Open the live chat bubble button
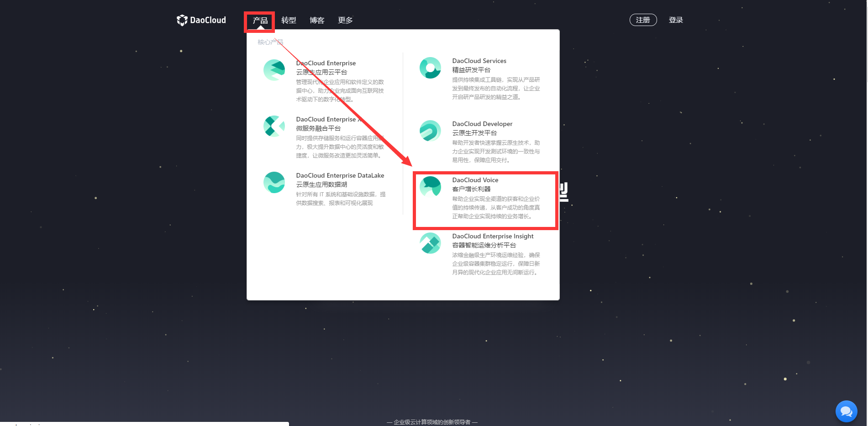 (x=846, y=411)
